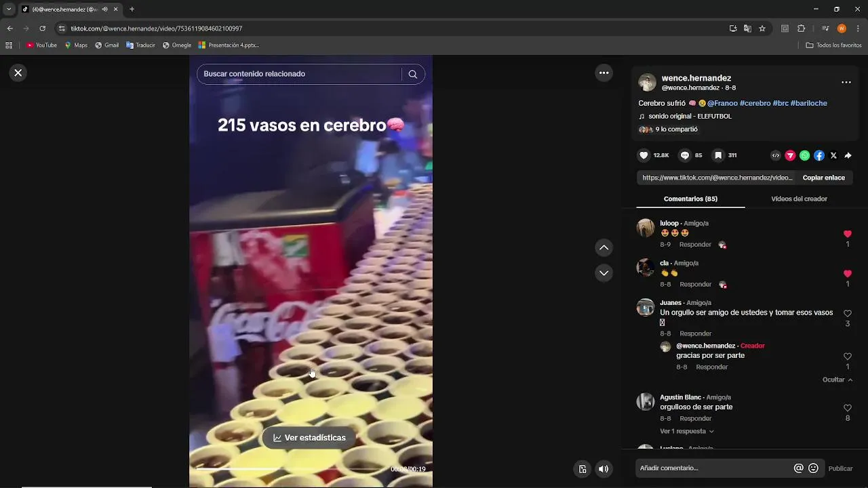The height and width of the screenshot is (488, 868).
Task: Open Gmail bookmark
Action: (x=107, y=45)
